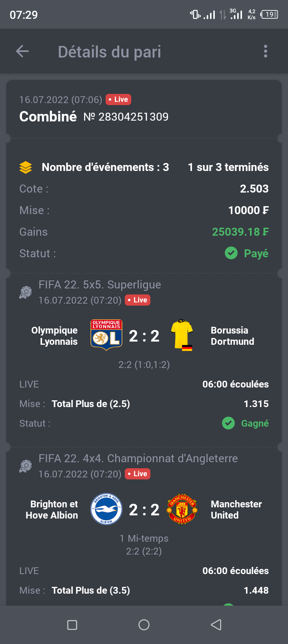Tap the Brighton & Hove Albion crest
Image resolution: width=288 pixels, height=644 pixels.
[x=106, y=509]
